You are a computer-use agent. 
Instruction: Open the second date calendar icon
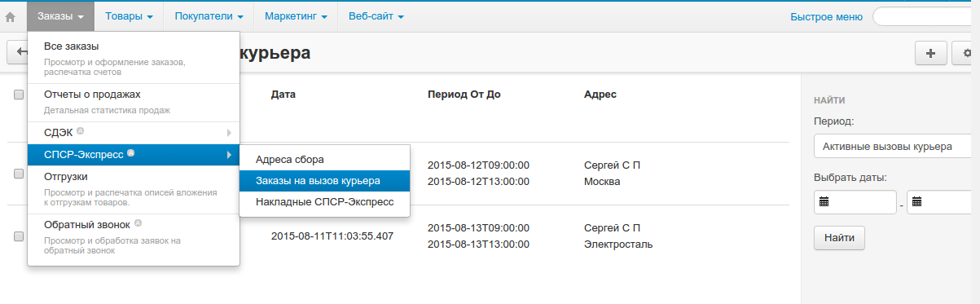click(x=918, y=201)
